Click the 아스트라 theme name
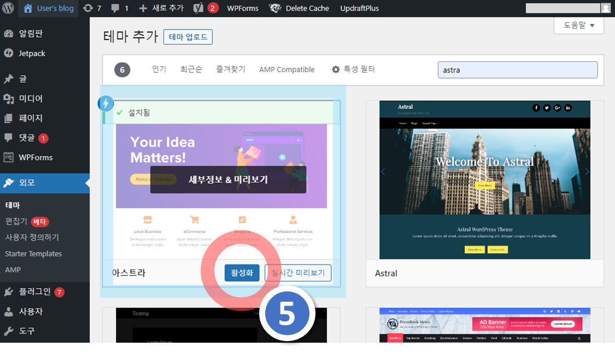615x364 pixels. coord(128,273)
